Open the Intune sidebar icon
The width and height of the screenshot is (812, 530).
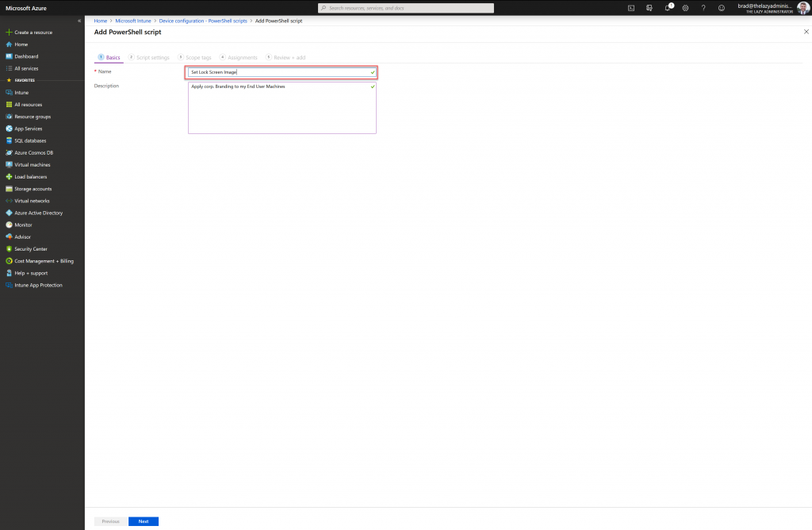pos(9,93)
